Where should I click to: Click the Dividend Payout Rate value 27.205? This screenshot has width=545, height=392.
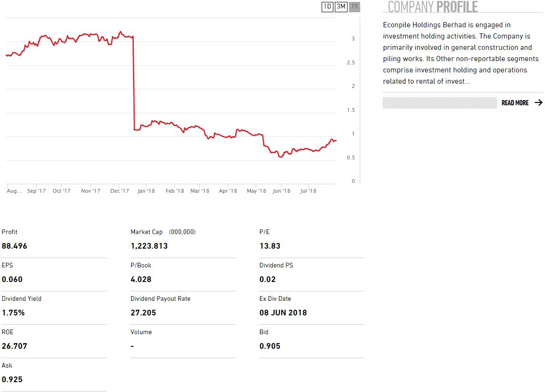(143, 313)
